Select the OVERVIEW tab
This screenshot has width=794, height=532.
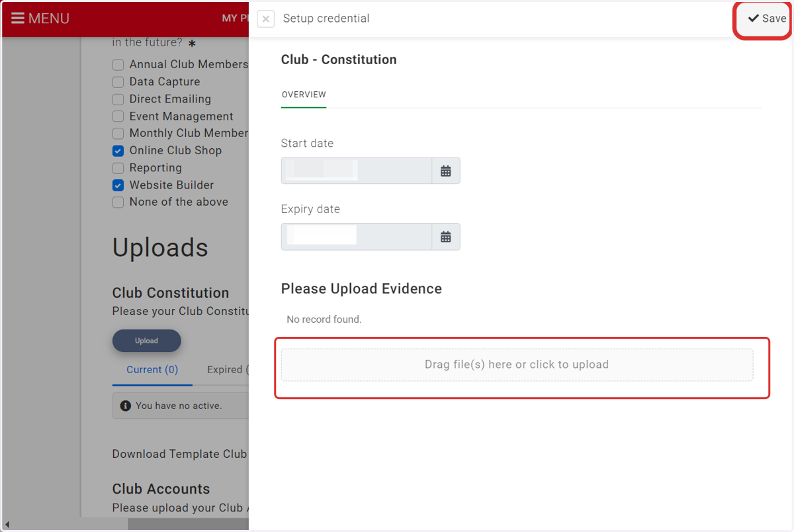click(x=304, y=95)
